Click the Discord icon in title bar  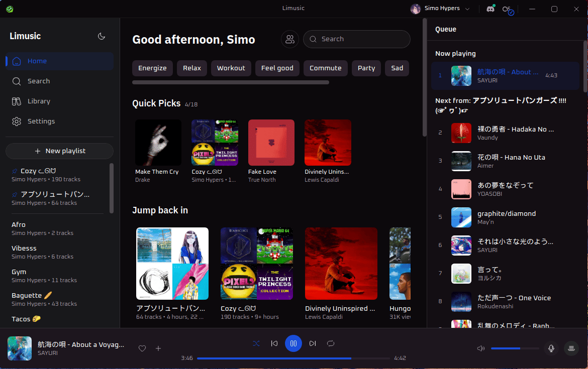pyautogui.click(x=491, y=9)
